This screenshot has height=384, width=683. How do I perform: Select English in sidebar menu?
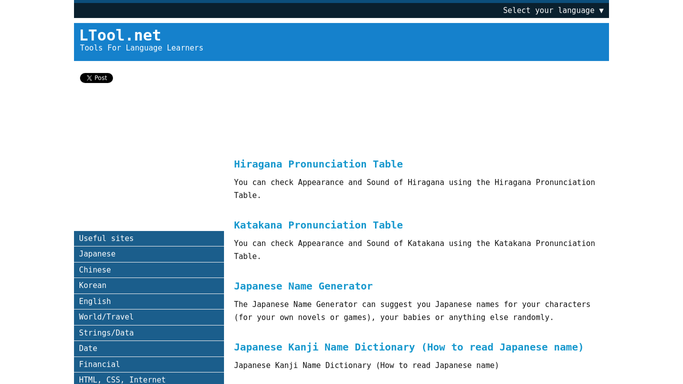[149, 301]
